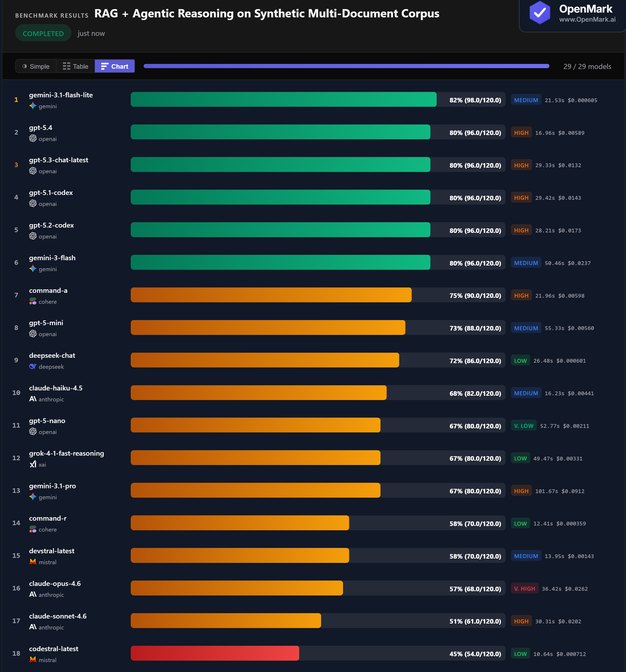Click the score bar for codestral-latest
The width and height of the screenshot is (626, 672).
pyautogui.click(x=215, y=653)
